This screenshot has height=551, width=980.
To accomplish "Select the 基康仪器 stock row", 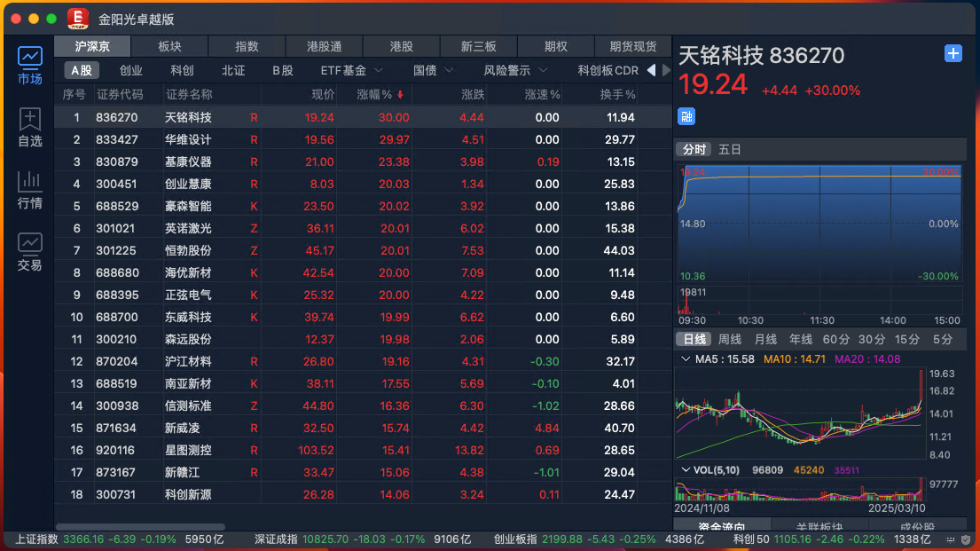I will point(363,161).
